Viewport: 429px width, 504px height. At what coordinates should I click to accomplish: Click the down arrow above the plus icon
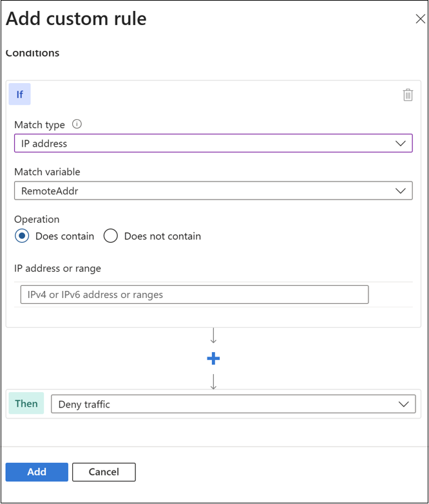point(213,335)
